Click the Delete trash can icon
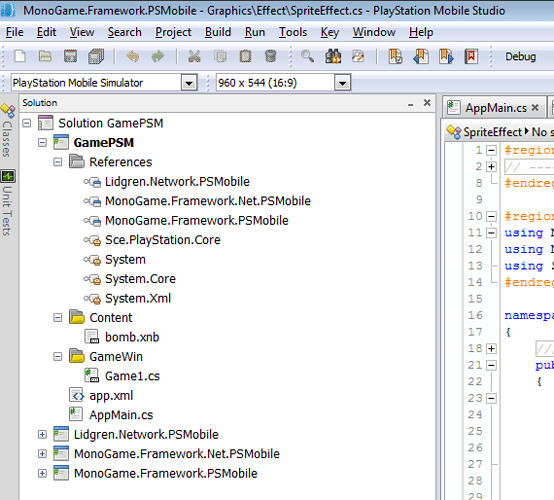The width and height of the screenshot is (554, 500). [x=270, y=56]
